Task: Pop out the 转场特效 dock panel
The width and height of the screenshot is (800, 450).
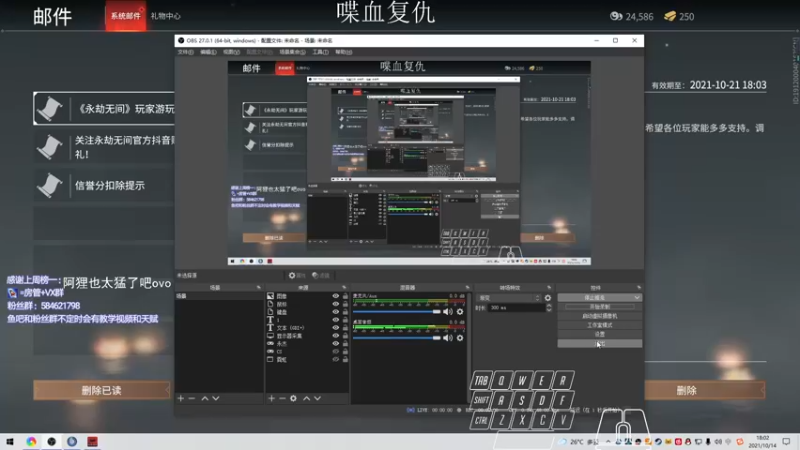Action: pyautogui.click(x=549, y=288)
